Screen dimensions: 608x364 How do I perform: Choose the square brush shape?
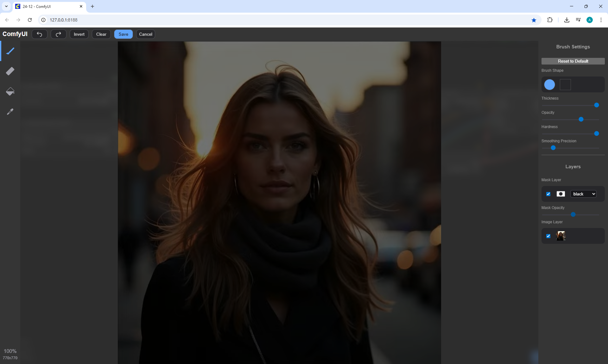click(565, 84)
